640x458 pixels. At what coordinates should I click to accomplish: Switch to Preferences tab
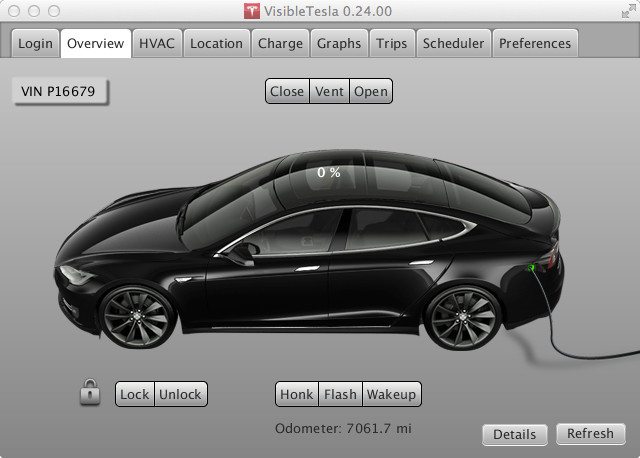(535, 43)
